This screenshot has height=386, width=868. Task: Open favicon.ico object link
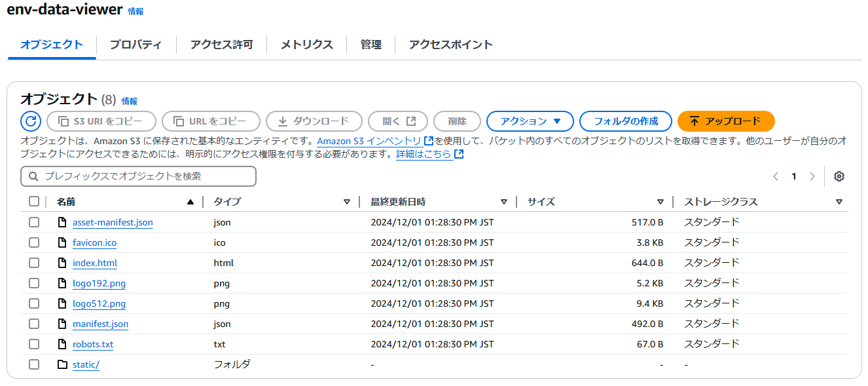94,242
